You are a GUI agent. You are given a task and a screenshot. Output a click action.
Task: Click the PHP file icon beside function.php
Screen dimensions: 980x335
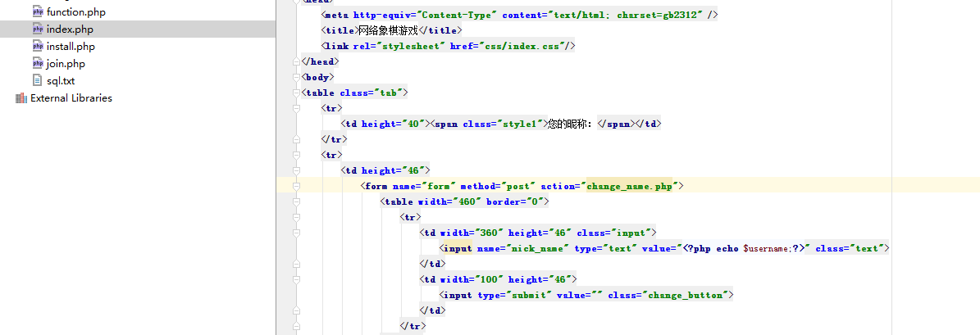pyautogui.click(x=38, y=11)
